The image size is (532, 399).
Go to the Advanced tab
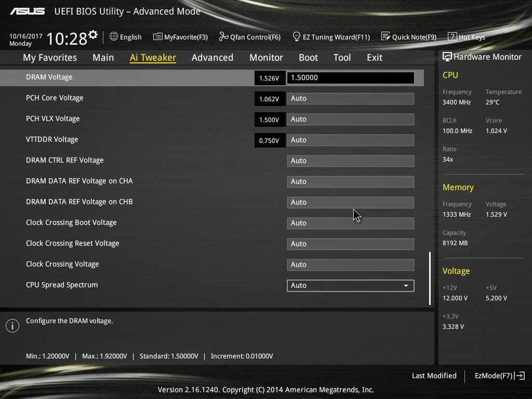(x=212, y=58)
